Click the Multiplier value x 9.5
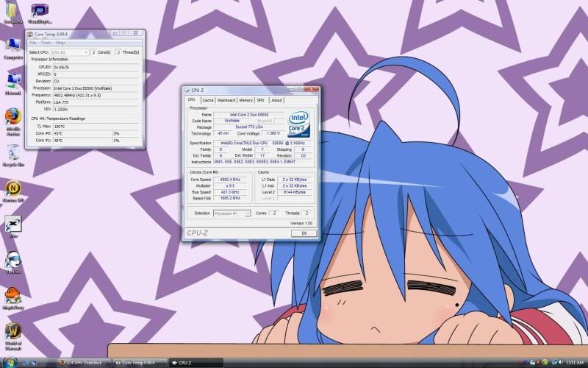This screenshot has height=368, width=588. tap(231, 186)
